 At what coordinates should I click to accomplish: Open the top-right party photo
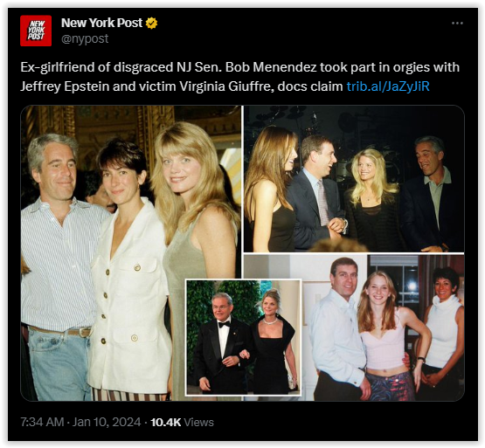[354, 179]
